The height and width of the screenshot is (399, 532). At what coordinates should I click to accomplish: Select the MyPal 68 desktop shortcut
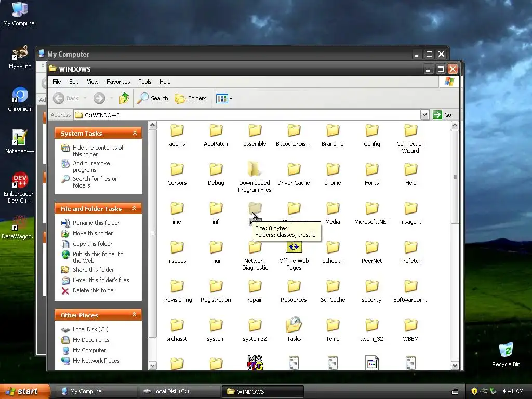coord(20,57)
